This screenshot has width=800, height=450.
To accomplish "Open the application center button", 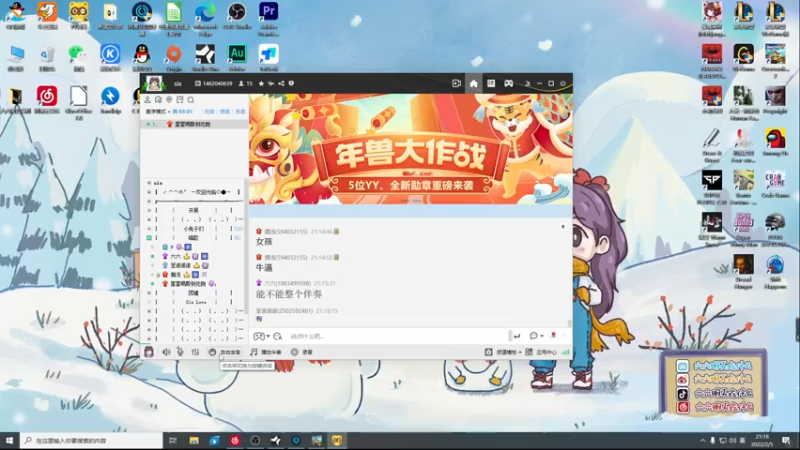I will coord(541,352).
